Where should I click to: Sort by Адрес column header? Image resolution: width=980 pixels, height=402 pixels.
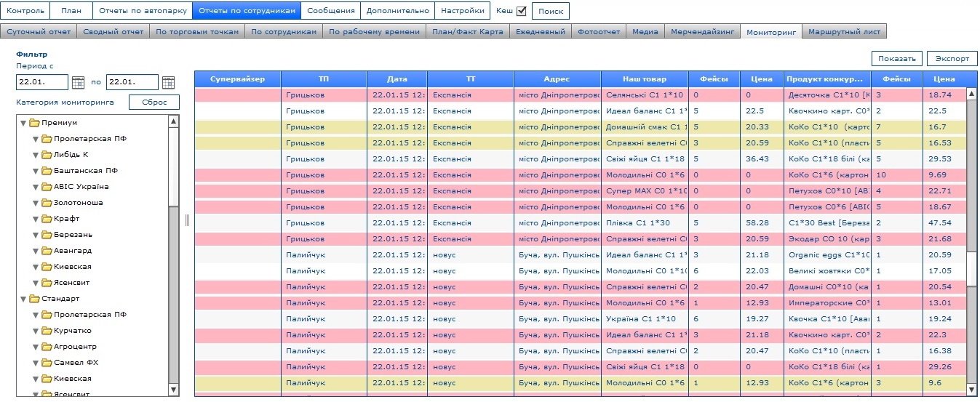557,79
